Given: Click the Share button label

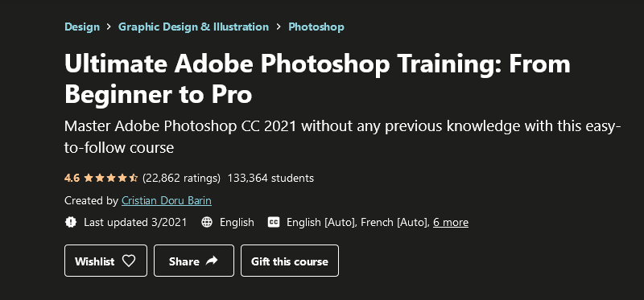Looking at the screenshot, I should [x=184, y=261].
